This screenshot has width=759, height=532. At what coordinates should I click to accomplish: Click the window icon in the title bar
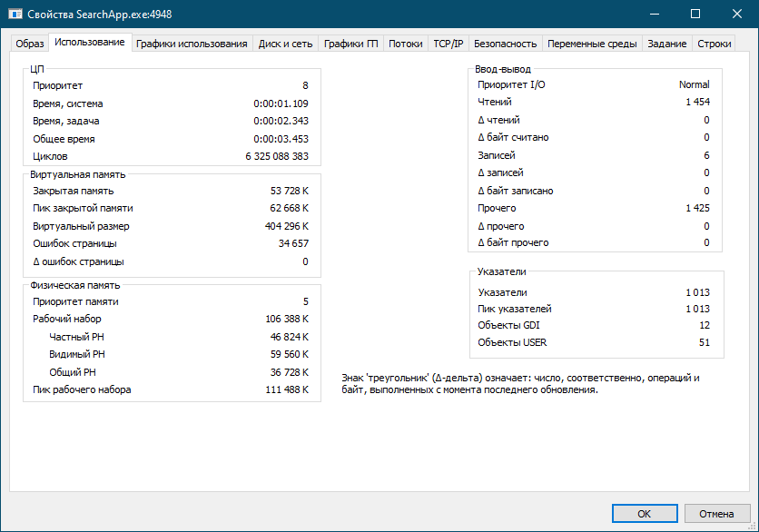tap(15, 14)
